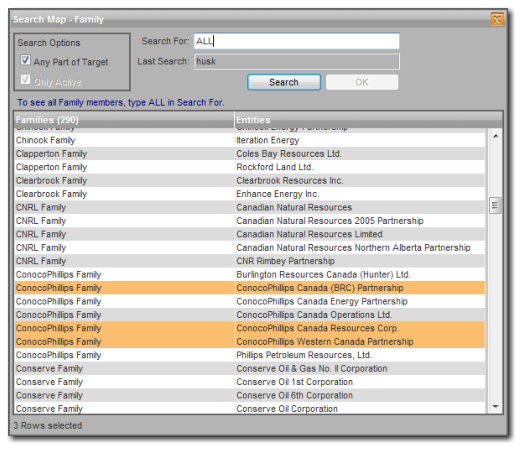Click the list scrollbar thumb

[495, 205]
